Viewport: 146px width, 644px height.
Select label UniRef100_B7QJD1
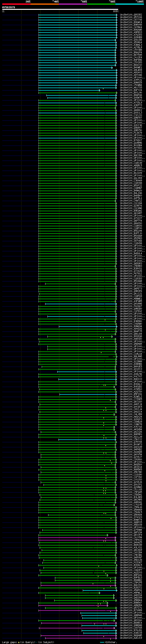(131, 630)
